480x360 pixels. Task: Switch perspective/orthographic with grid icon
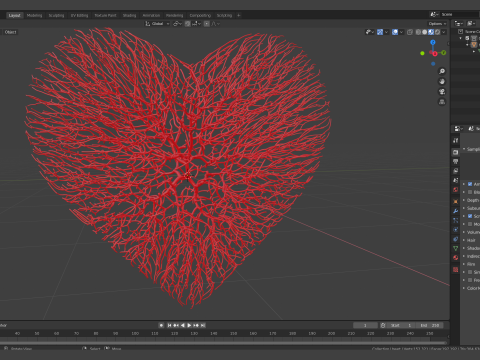(x=442, y=102)
